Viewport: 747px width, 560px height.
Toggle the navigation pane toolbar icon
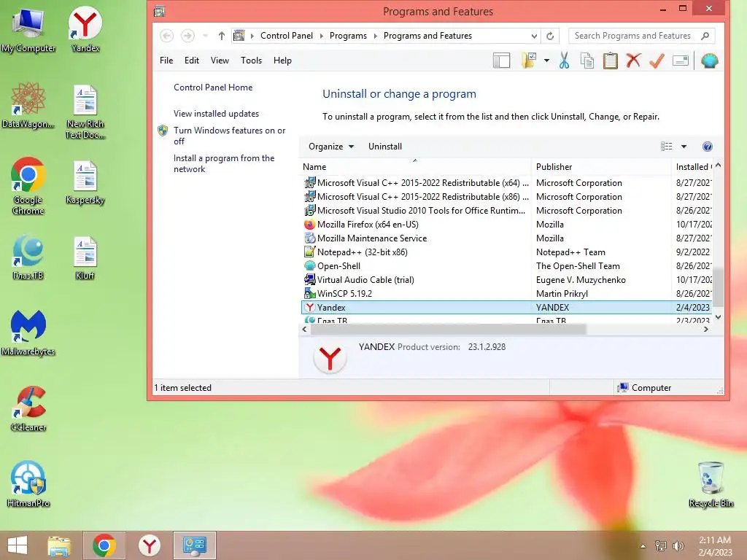pyautogui.click(x=501, y=61)
